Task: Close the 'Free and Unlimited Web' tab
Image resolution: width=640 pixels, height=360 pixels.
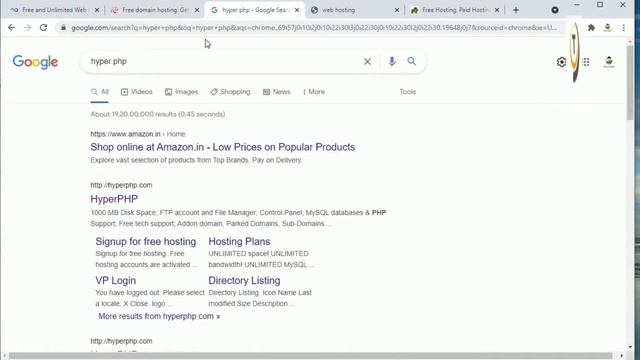Action: pos(97,10)
